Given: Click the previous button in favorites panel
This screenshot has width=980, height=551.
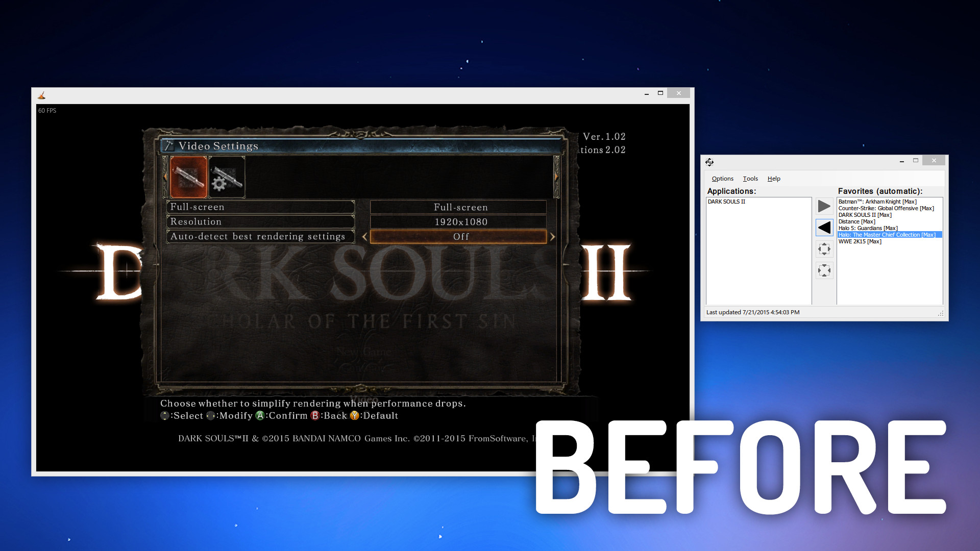Looking at the screenshot, I should coord(824,228).
